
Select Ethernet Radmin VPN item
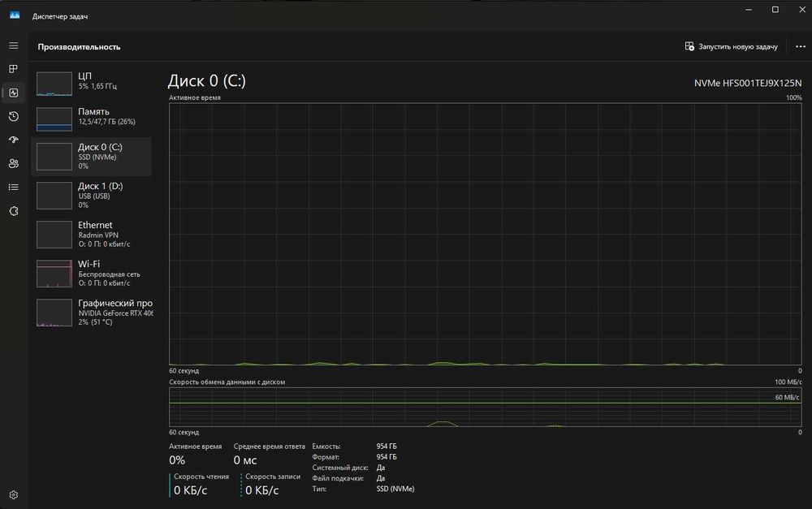tap(91, 234)
